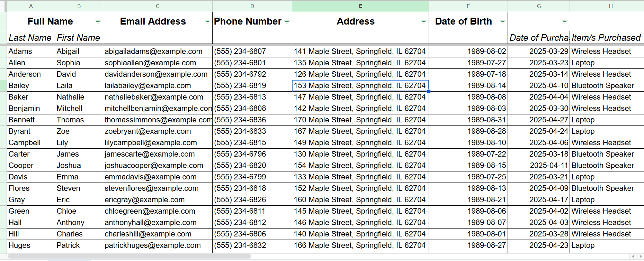Click the scroll right arrow

[x=641, y=257]
